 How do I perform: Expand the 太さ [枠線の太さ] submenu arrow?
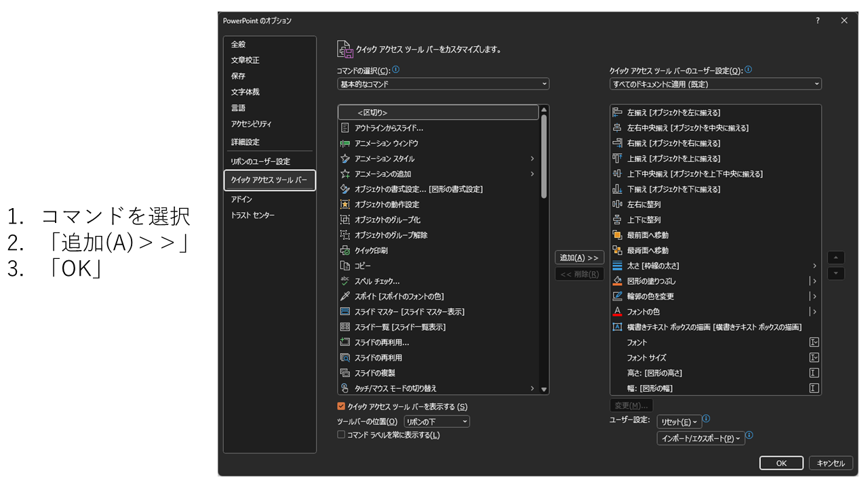(814, 266)
